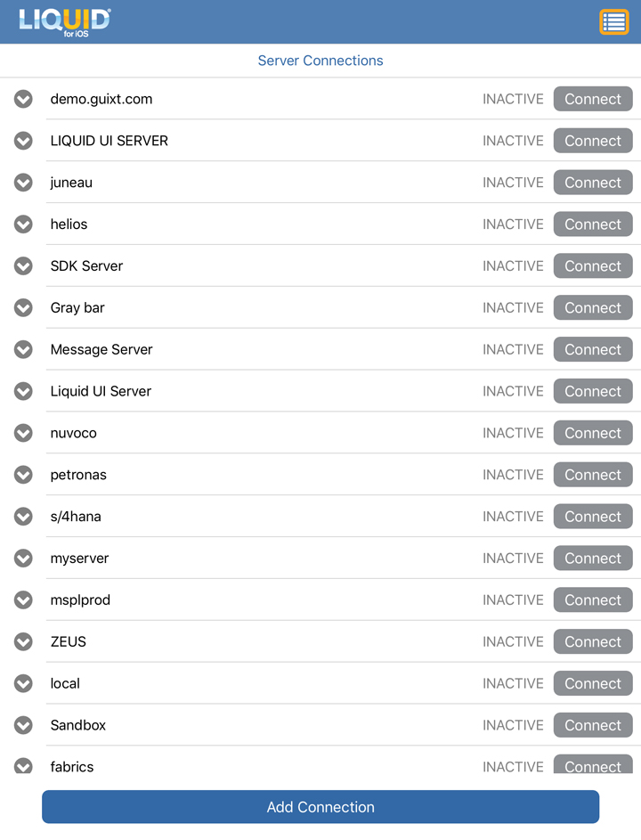641x840 pixels.
Task: Open the list menu icon in header
Action: point(613,22)
